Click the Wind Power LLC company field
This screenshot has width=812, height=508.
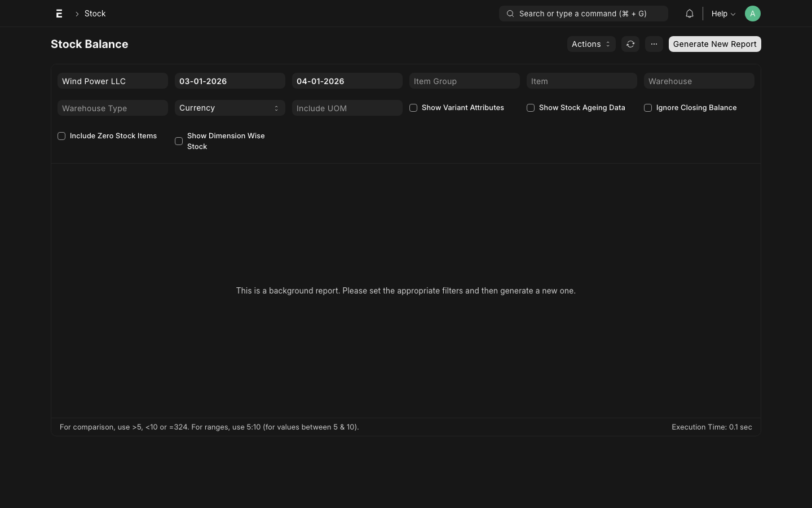[112, 81]
